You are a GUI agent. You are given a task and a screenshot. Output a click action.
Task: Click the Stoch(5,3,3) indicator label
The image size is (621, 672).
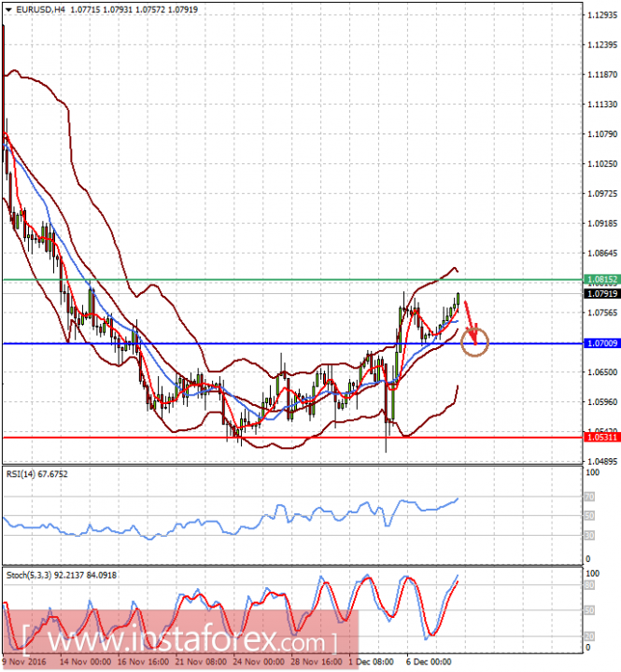[62, 575]
